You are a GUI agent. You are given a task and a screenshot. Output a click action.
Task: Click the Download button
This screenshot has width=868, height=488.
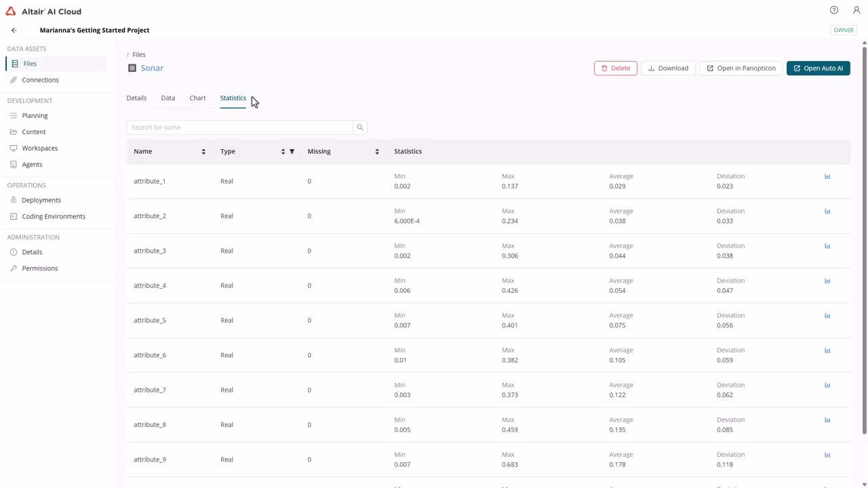(668, 68)
